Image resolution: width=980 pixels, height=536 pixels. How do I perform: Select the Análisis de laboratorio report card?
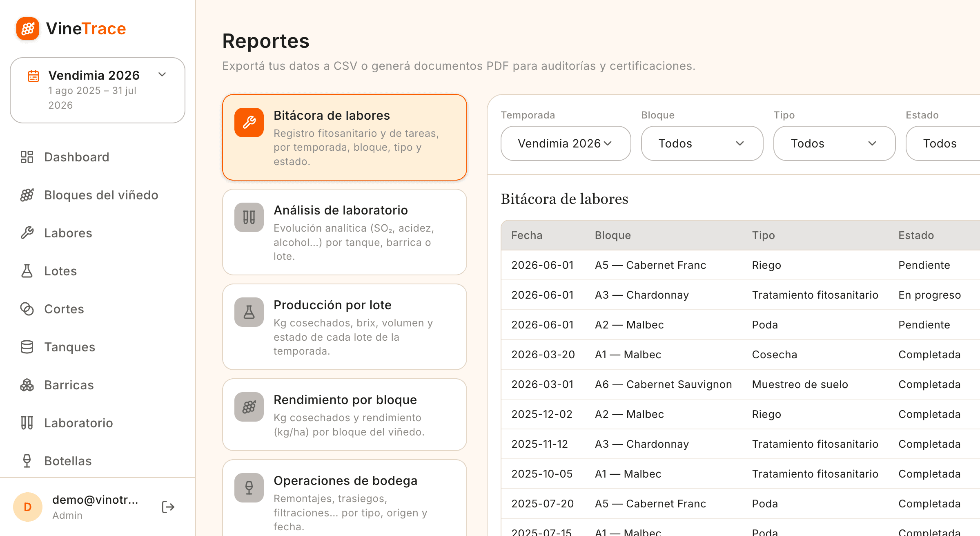(x=345, y=232)
